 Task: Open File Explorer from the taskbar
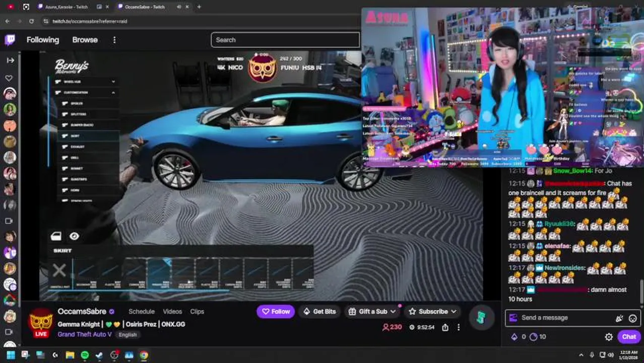tap(70, 355)
